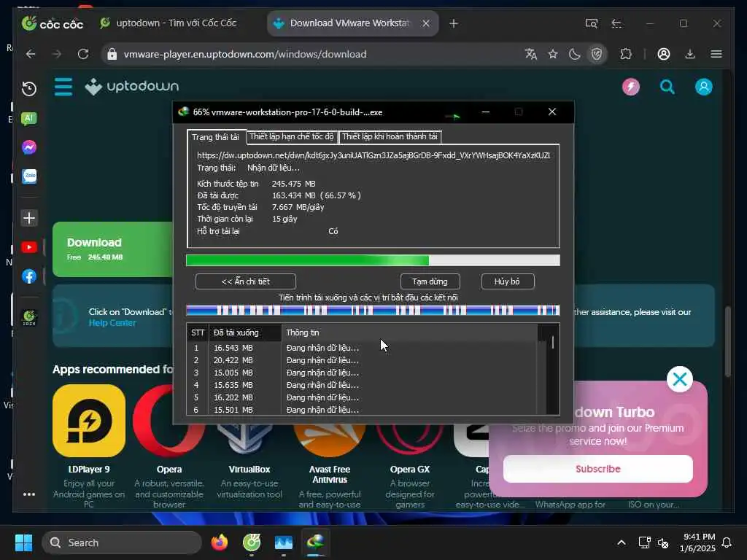Show hidden system tray icons
Image resolution: width=747 pixels, height=560 pixels.
click(622, 542)
